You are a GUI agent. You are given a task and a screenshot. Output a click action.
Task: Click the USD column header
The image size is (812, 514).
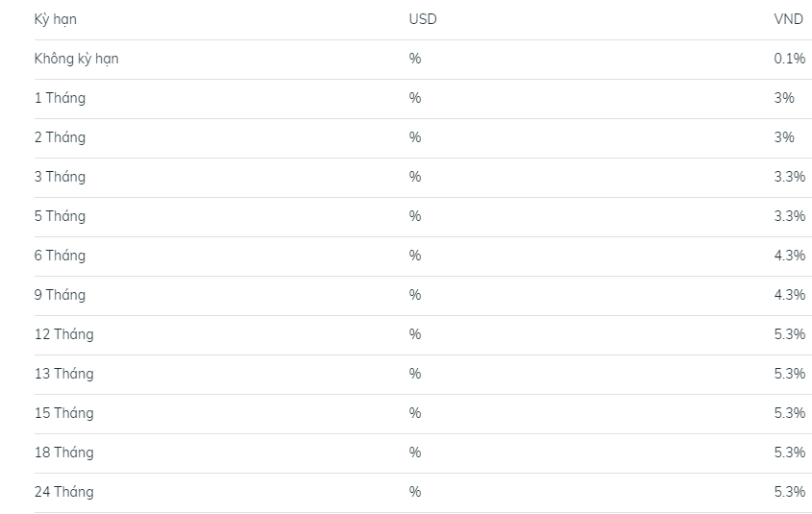click(x=422, y=19)
